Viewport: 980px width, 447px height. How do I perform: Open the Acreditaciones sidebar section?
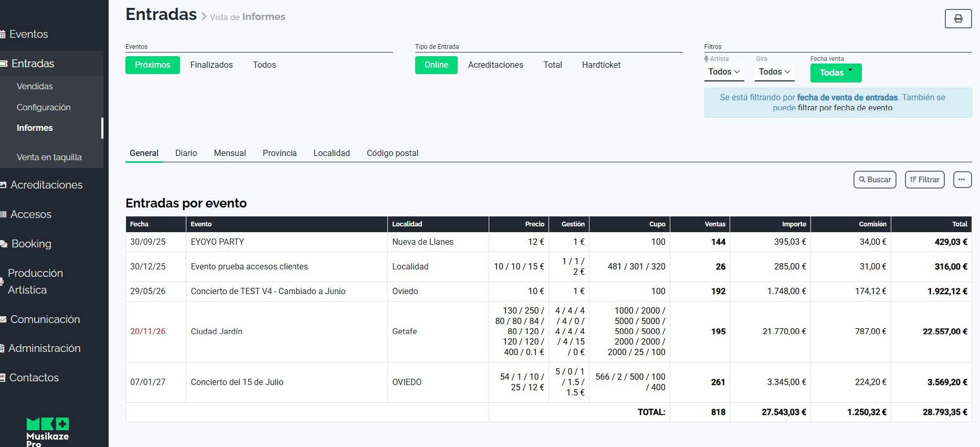point(46,185)
